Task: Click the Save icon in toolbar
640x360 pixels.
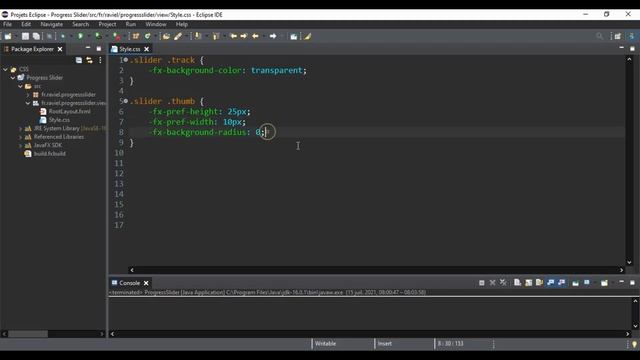Action: point(25,36)
